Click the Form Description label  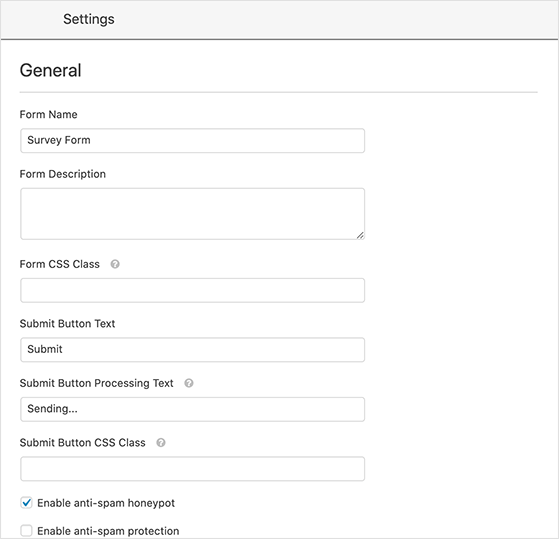tap(63, 174)
